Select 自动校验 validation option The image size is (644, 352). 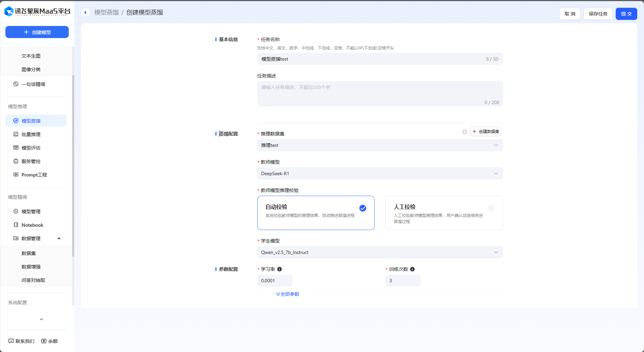coord(316,213)
